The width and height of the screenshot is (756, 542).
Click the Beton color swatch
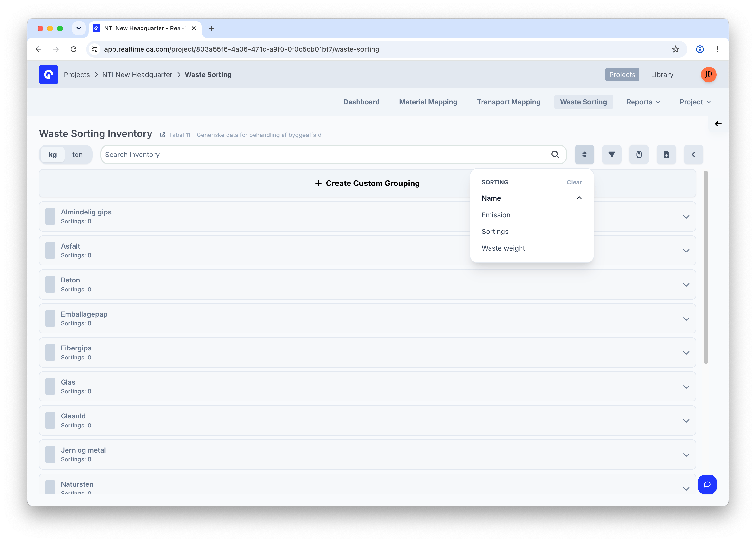(x=50, y=284)
